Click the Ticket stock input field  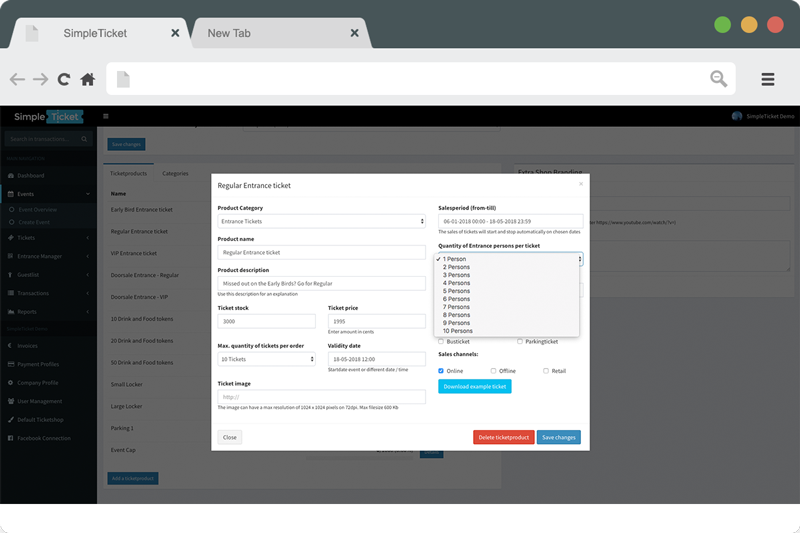click(x=266, y=321)
